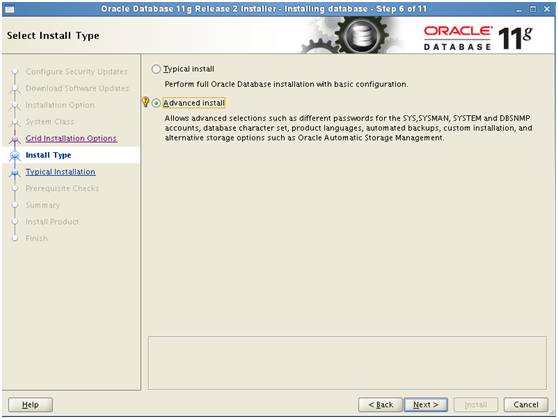Minimize the installer window
Viewport: 558px width, 419px height.
519,10
